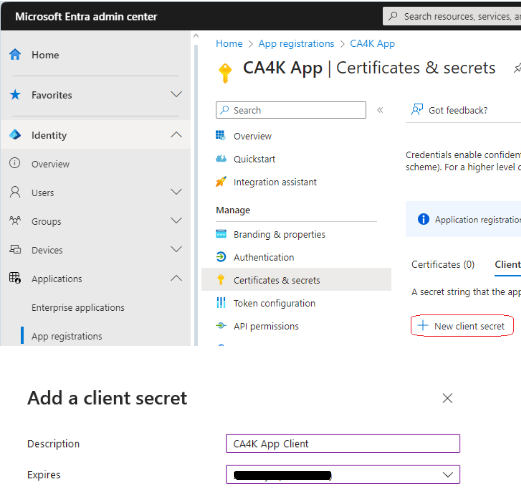Expand the Users menu chevron
Viewport: 521px width, 492px height.
(176, 192)
